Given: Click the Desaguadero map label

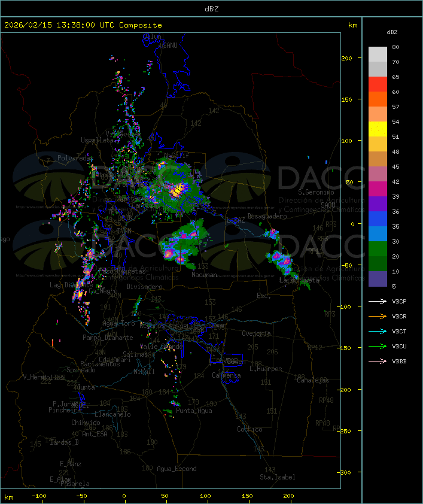Looking at the screenshot, I should click(267, 216).
